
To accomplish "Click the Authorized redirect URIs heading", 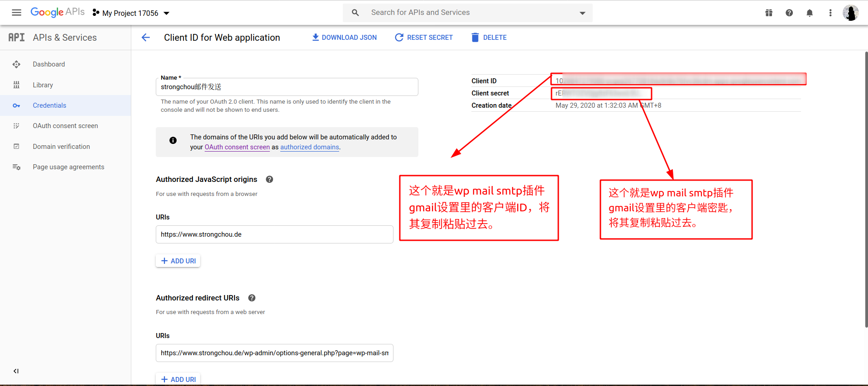I will [x=198, y=298].
